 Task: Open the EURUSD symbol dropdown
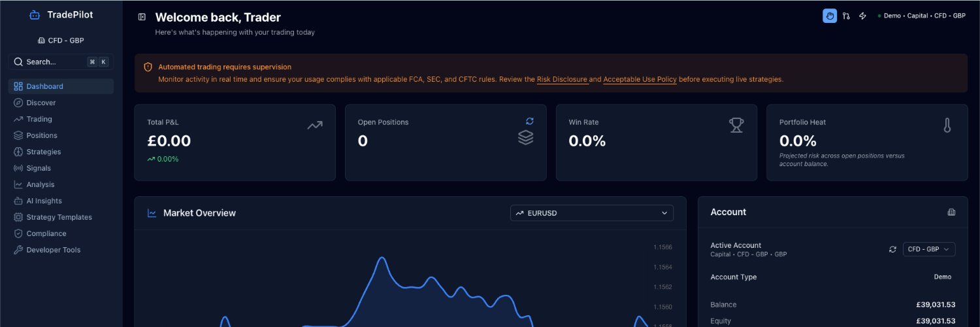pos(591,213)
